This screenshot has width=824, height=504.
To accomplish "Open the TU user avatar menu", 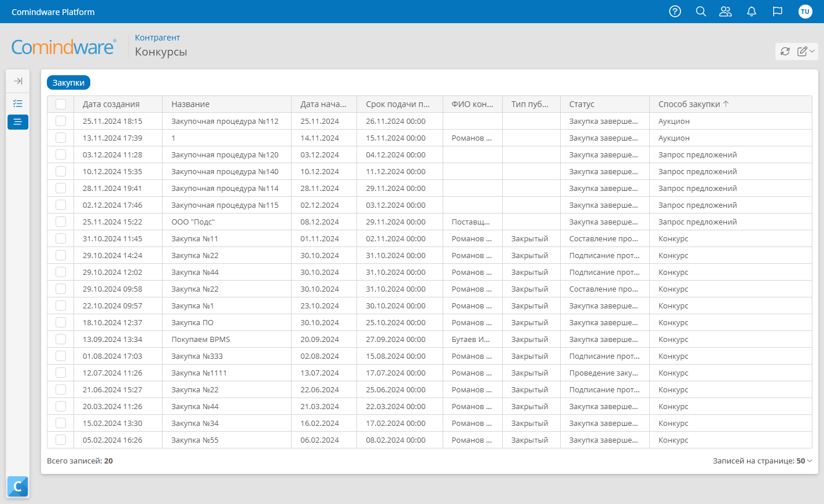I will tap(805, 12).
